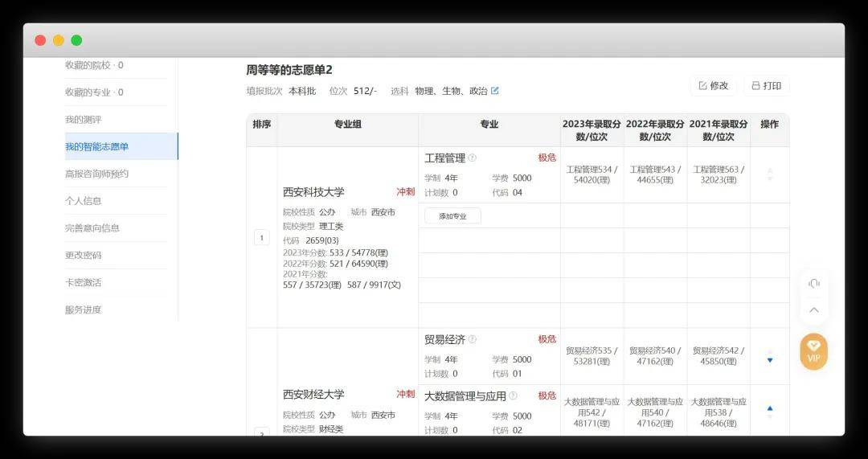Image resolution: width=868 pixels, height=459 pixels.
Task: Click the 工程管理 major name
Action: click(444, 158)
